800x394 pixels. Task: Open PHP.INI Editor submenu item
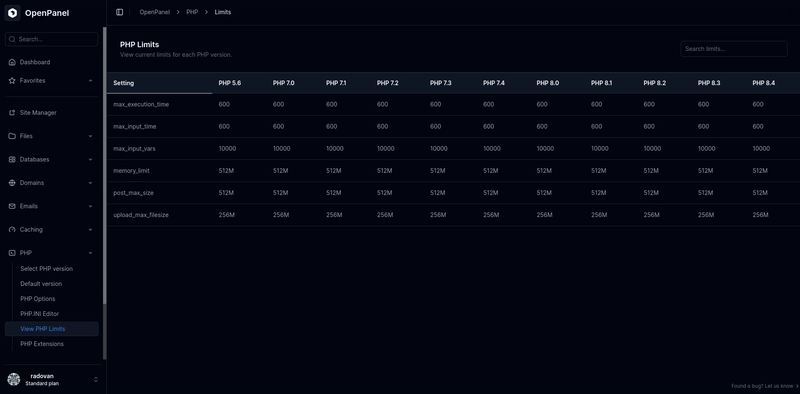click(40, 314)
